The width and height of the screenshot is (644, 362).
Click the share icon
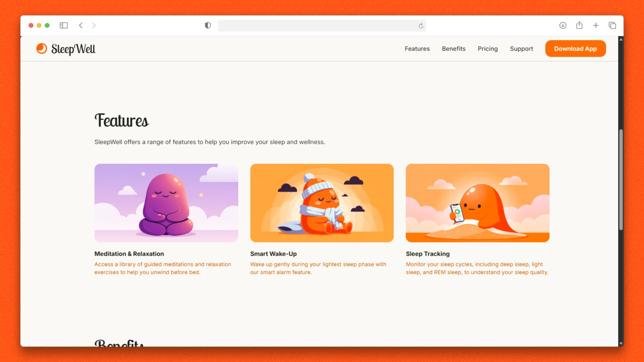[579, 25]
